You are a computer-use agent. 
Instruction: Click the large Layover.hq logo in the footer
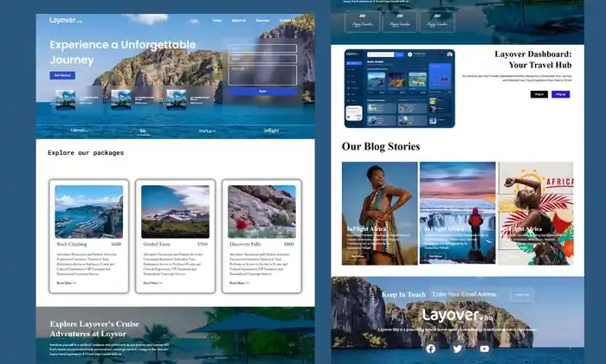coord(458,316)
